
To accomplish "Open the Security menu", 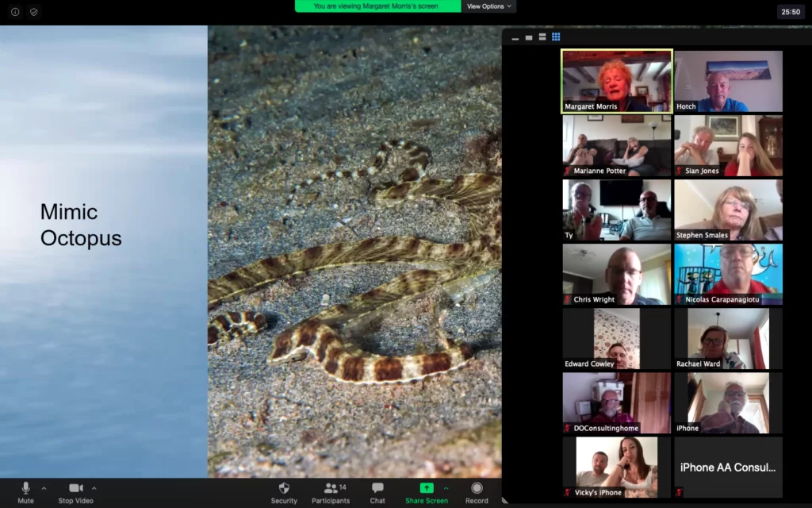I will coord(284,493).
